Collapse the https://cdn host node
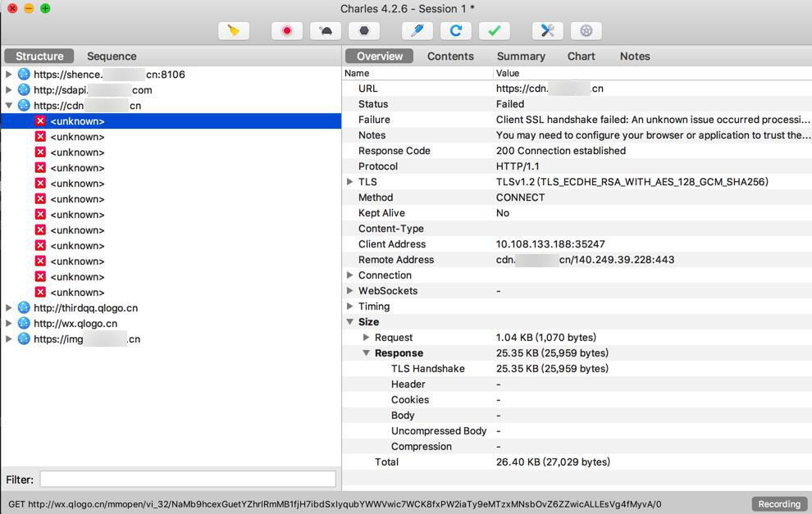812x514 pixels. click(x=9, y=105)
